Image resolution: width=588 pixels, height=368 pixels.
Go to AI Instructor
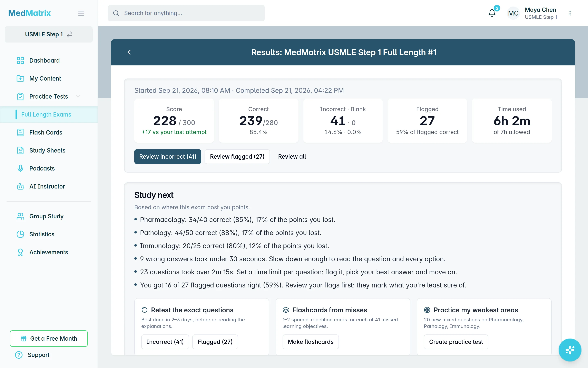(x=49, y=186)
